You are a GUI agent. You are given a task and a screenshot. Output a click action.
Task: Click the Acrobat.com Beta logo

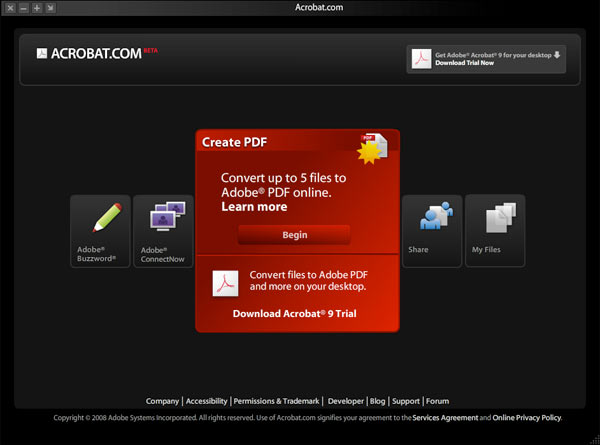97,54
